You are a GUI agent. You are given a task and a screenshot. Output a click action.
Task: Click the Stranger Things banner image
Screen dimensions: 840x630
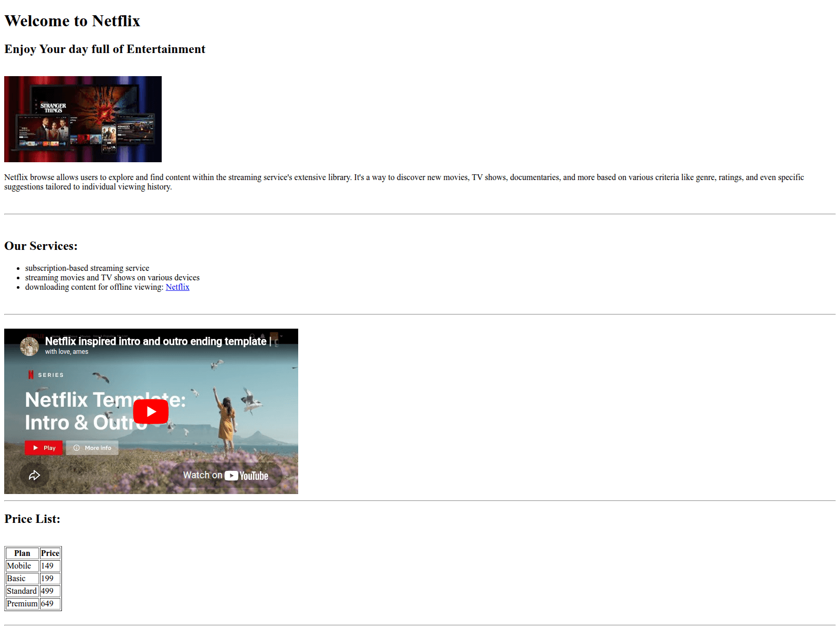coord(83,119)
